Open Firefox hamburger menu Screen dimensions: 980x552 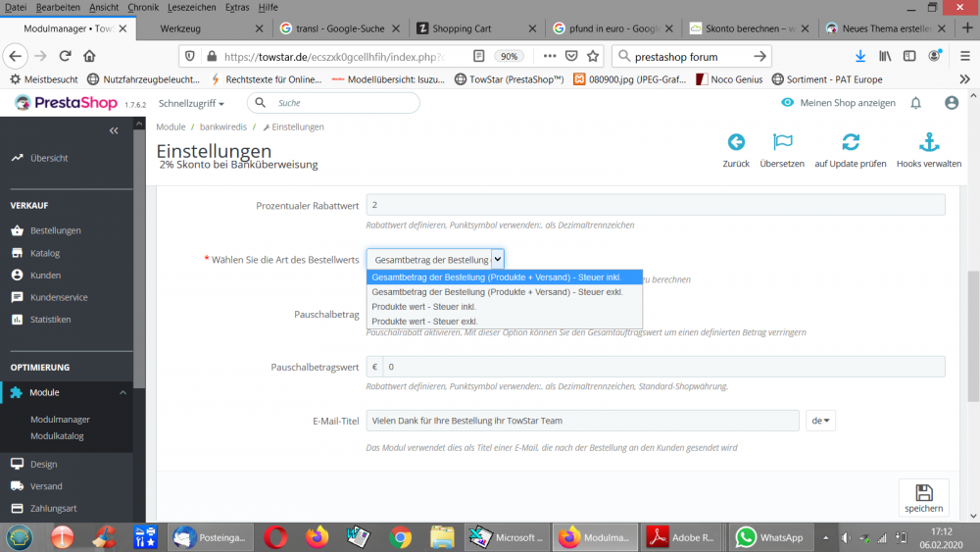(x=965, y=56)
